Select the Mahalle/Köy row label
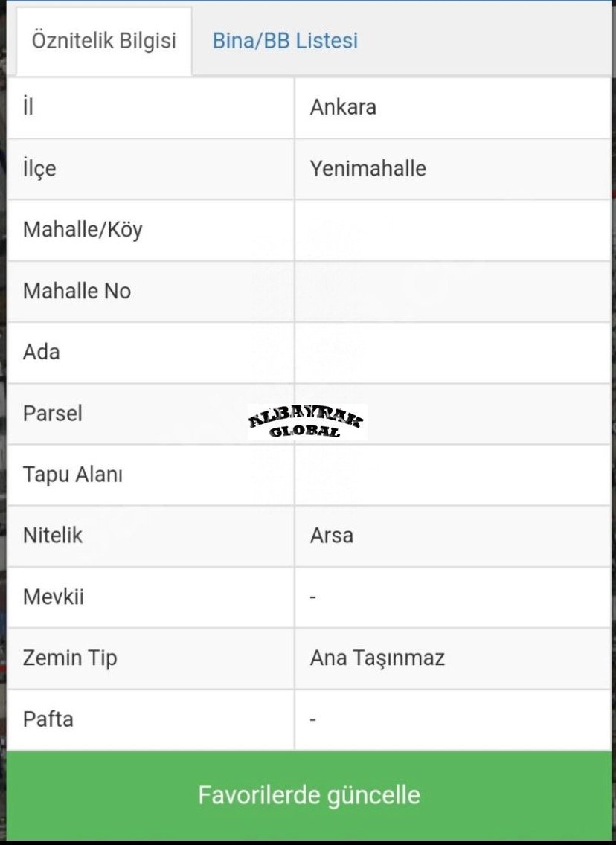The image size is (616, 845). (83, 230)
